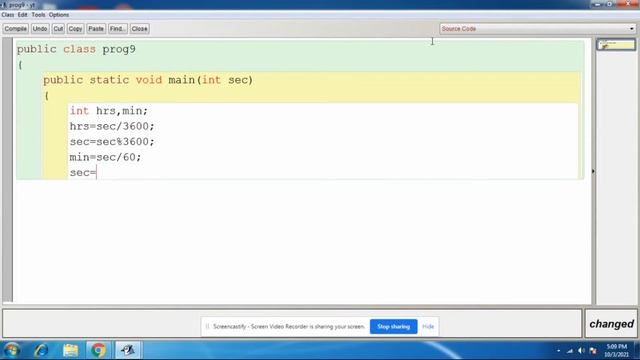This screenshot has width=640, height=360.
Task: Collapse the navigation side panel arrow
Action: 593,171
